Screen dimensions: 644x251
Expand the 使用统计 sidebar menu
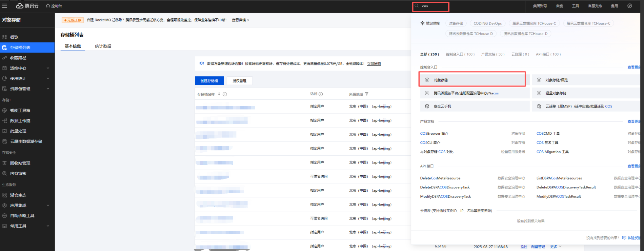point(48,78)
